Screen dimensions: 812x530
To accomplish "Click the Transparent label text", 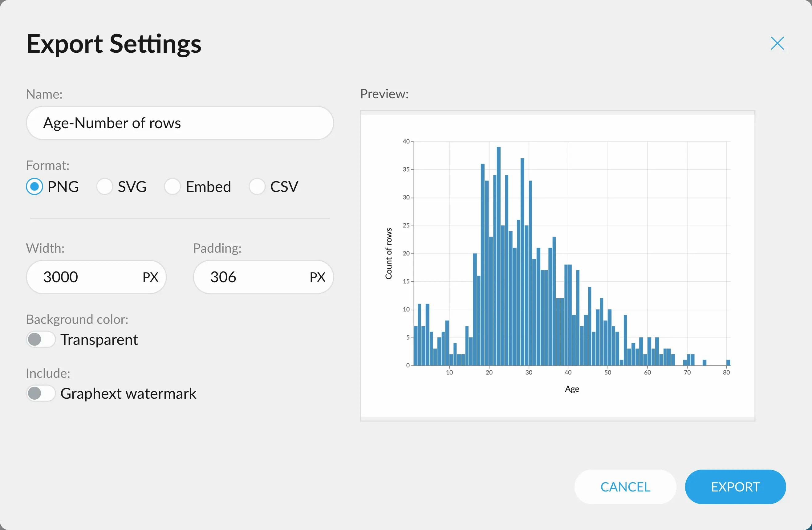I will tap(99, 340).
